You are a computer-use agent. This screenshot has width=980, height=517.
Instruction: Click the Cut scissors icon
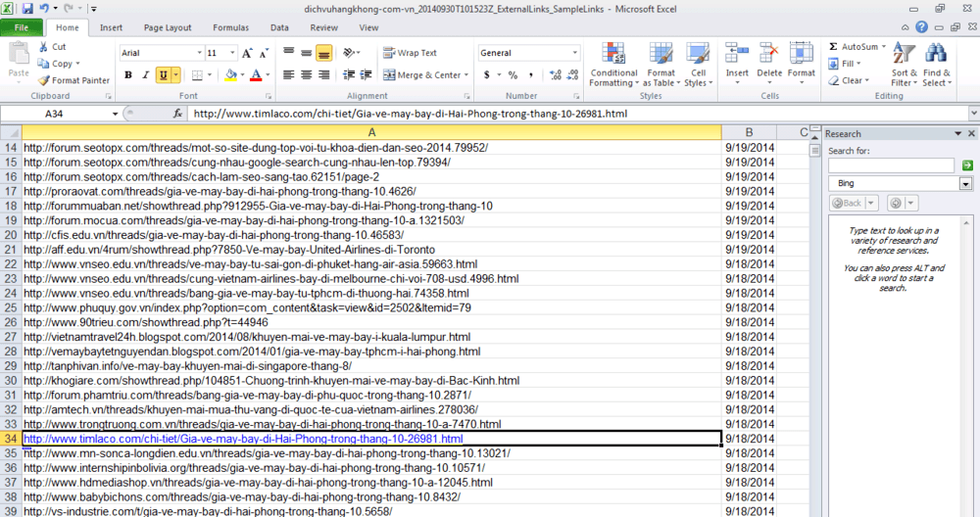[43, 47]
